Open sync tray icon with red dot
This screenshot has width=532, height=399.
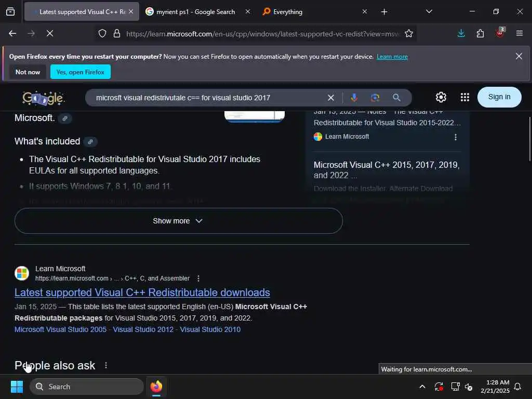438,387
